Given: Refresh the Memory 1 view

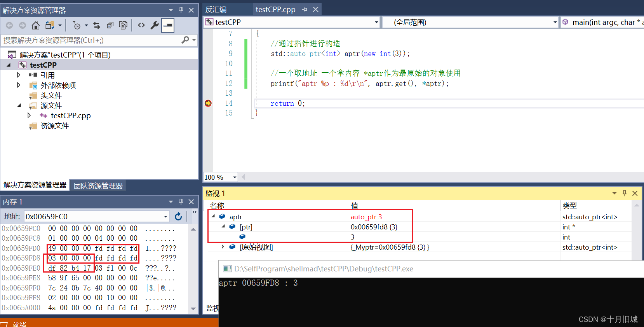Looking at the screenshot, I should point(178,217).
